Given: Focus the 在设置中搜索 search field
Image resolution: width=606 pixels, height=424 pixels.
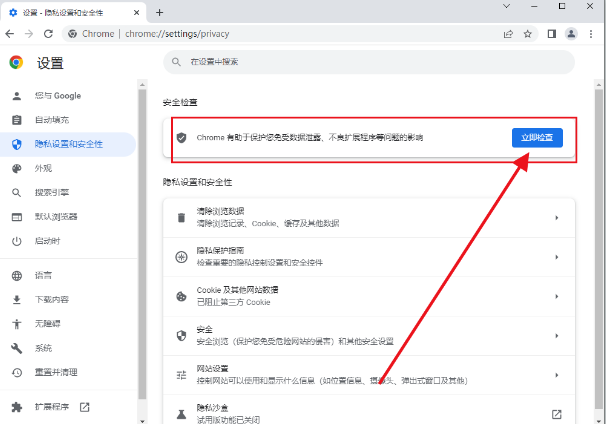Looking at the screenshot, I should 369,62.
